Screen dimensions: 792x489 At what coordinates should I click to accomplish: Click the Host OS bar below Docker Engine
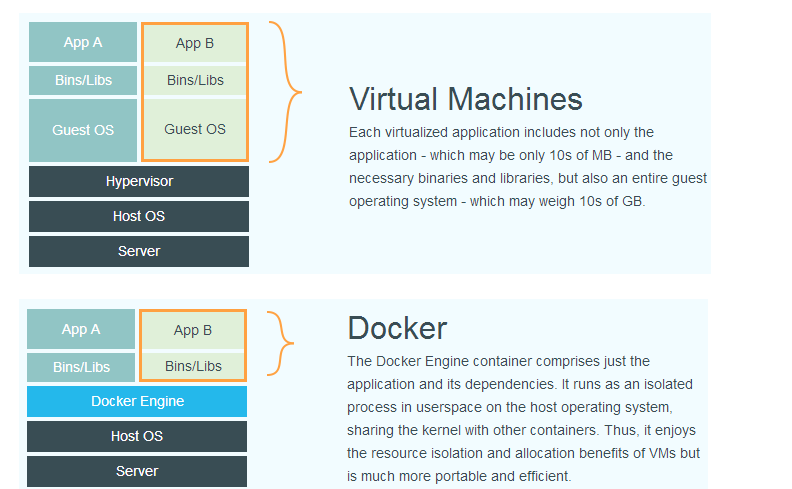pyautogui.click(x=137, y=436)
